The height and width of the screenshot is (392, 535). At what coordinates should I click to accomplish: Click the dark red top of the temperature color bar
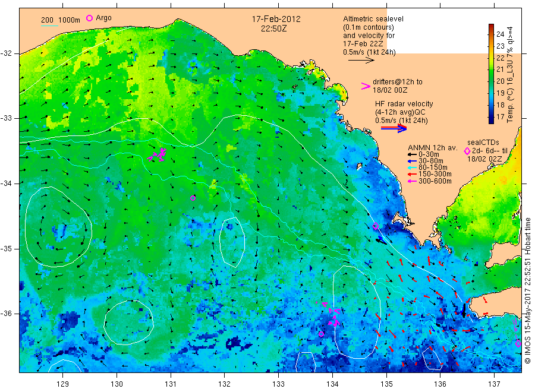(x=491, y=27)
